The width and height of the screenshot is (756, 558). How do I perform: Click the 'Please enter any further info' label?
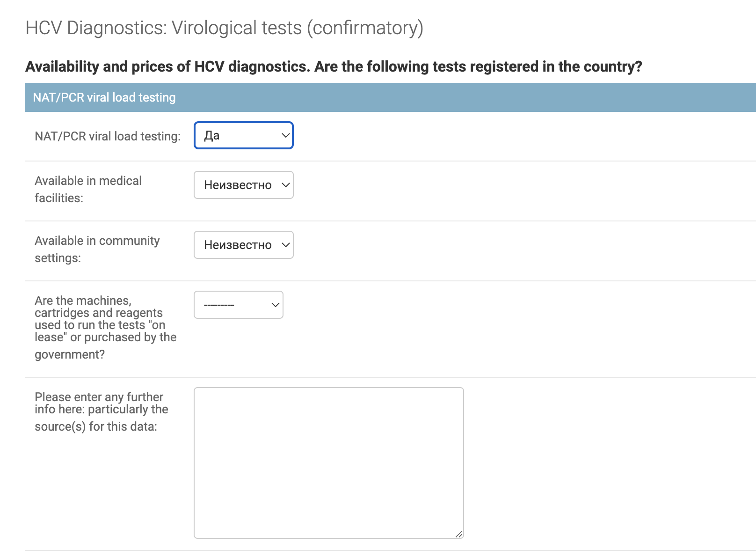(101, 411)
